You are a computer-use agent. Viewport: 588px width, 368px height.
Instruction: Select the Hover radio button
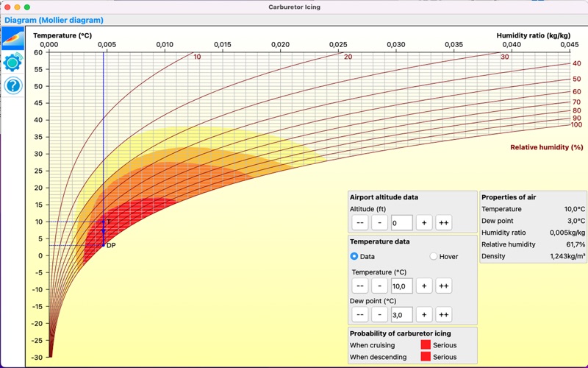click(x=434, y=256)
